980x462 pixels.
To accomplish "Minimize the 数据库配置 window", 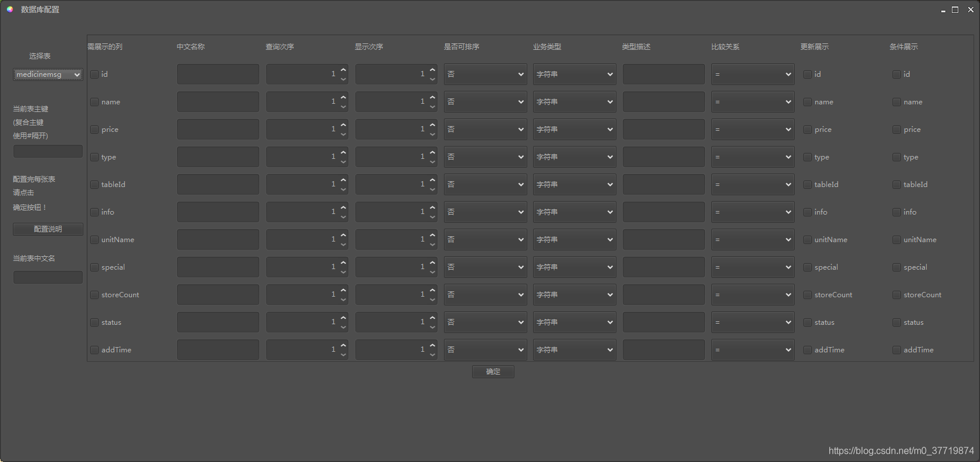I will point(943,10).
